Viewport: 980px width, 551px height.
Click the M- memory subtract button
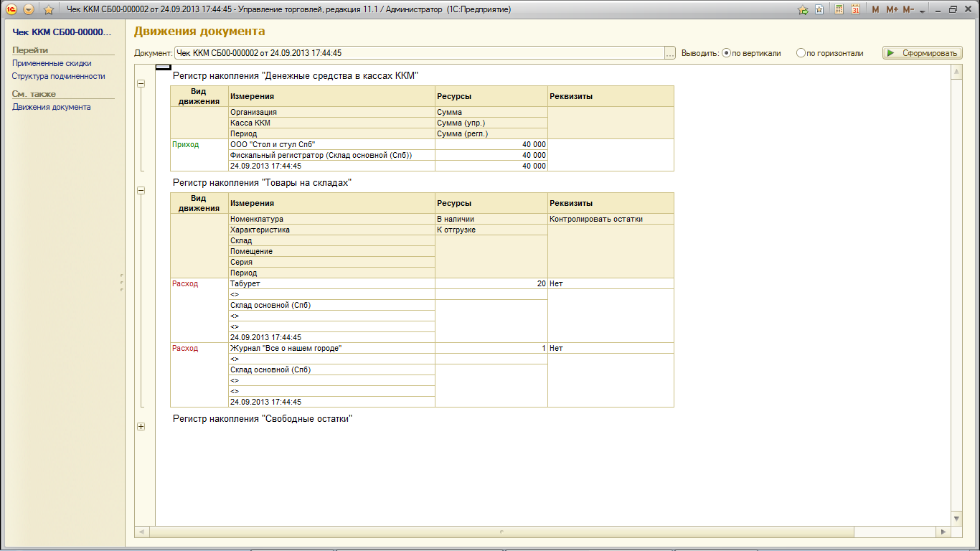pos(908,10)
